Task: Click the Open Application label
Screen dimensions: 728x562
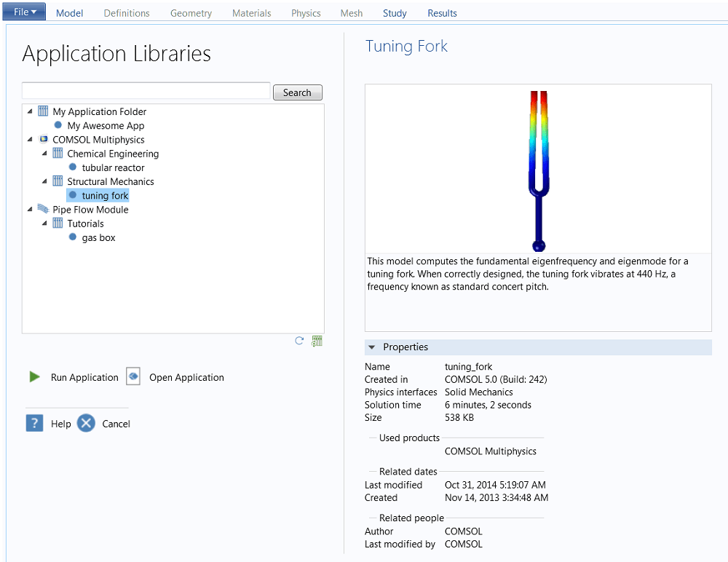Action: pyautogui.click(x=186, y=377)
